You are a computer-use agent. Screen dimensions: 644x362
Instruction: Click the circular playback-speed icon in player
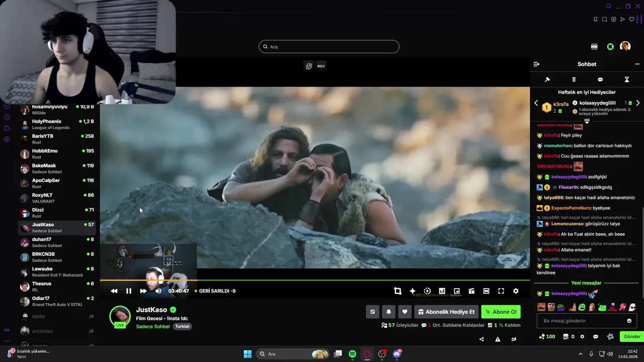click(x=427, y=291)
